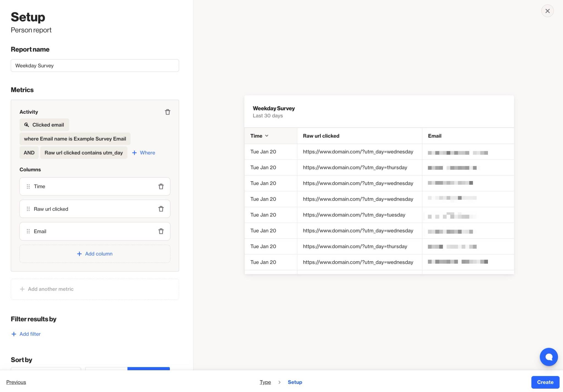This screenshot has height=392, width=563.
Task: Edit the Email name is Example Survey Email condition
Action: pyautogui.click(x=75, y=139)
